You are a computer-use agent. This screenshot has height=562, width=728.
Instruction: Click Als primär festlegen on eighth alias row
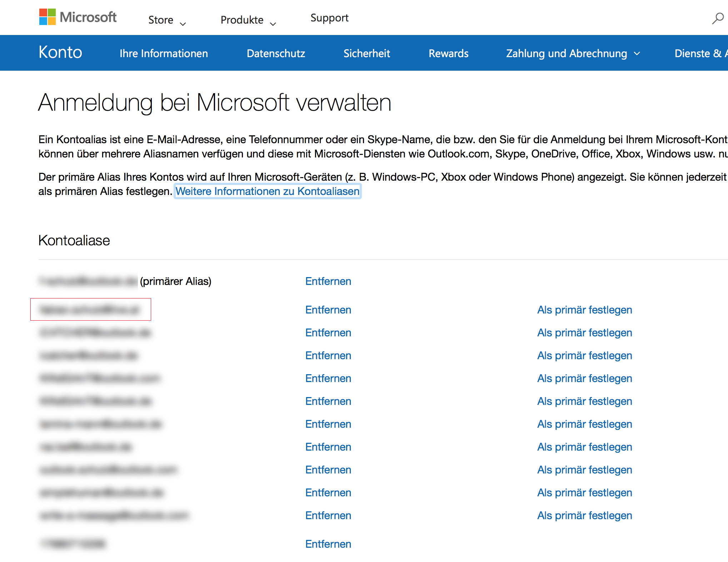coord(584,447)
